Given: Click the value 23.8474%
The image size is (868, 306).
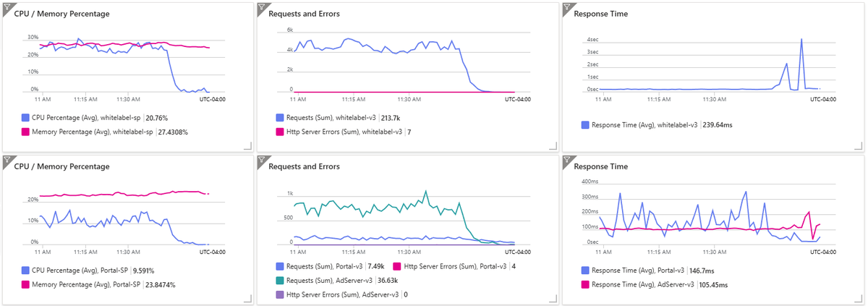Looking at the screenshot, I should coord(160,285).
